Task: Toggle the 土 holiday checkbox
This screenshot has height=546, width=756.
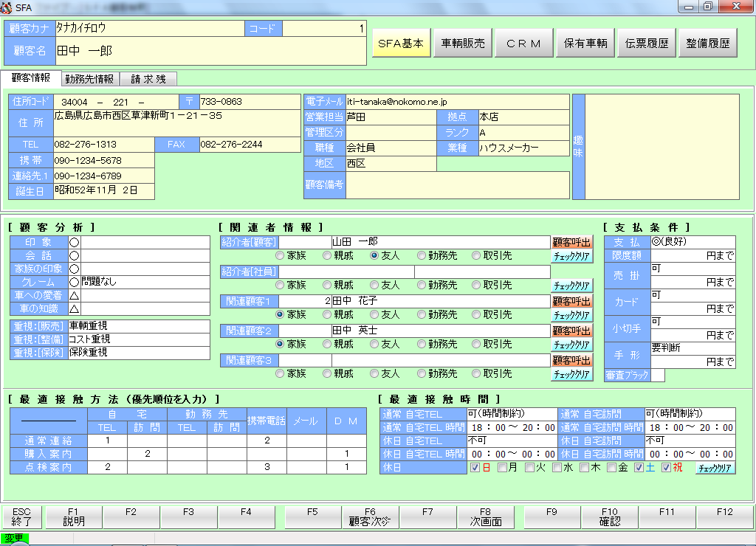Action: pyautogui.click(x=639, y=468)
